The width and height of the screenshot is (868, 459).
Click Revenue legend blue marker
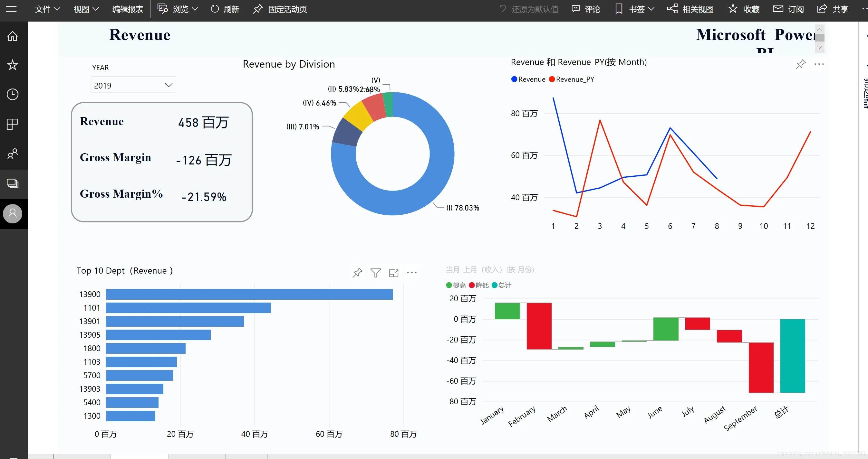click(514, 79)
